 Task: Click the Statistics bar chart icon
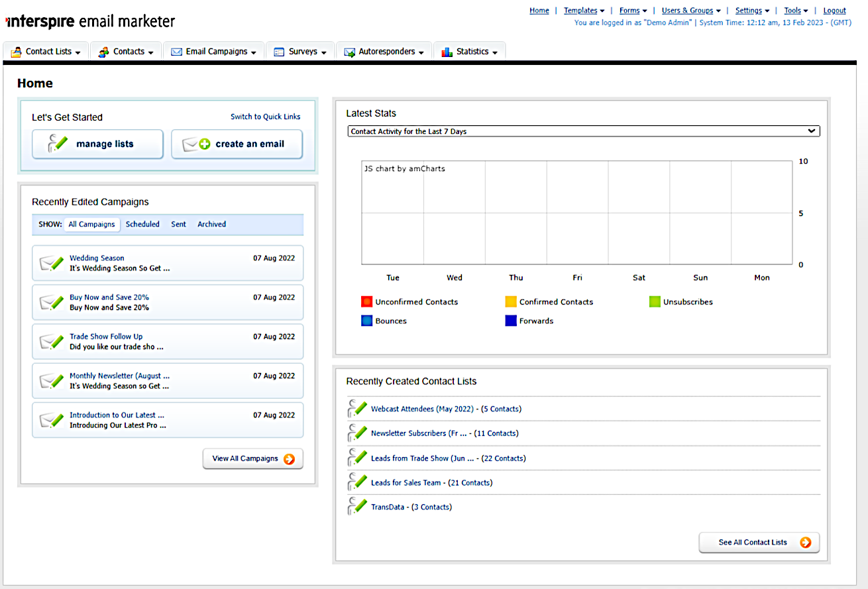pyautogui.click(x=447, y=52)
